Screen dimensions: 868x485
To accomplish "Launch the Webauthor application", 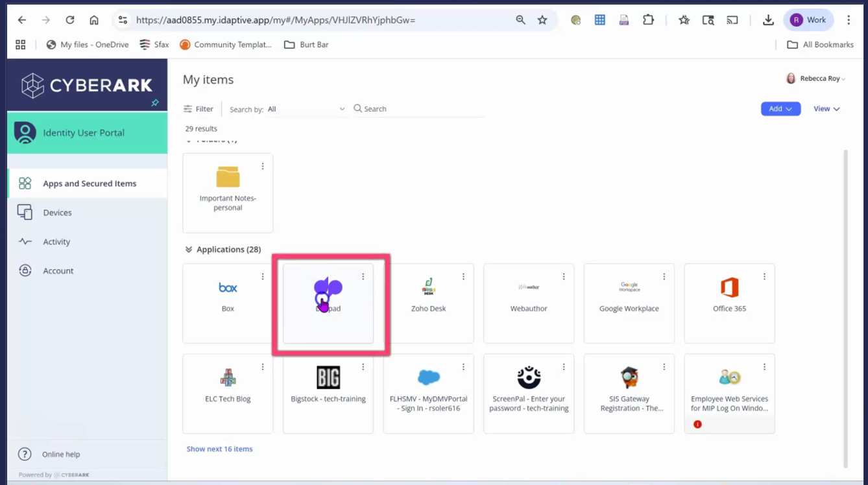I will [x=529, y=303].
